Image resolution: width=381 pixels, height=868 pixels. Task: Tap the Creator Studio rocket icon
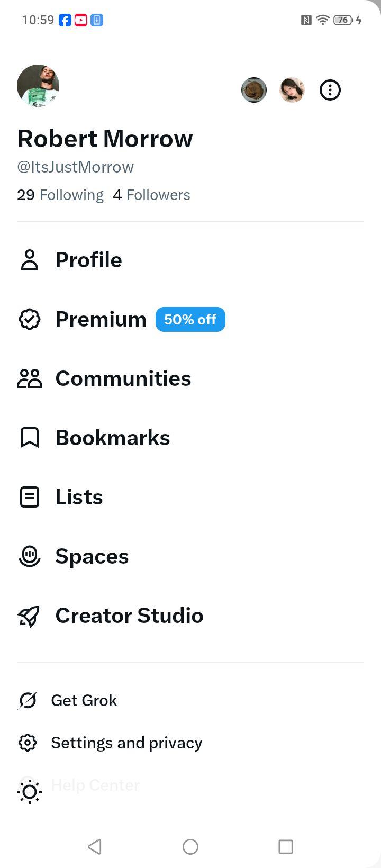30,616
